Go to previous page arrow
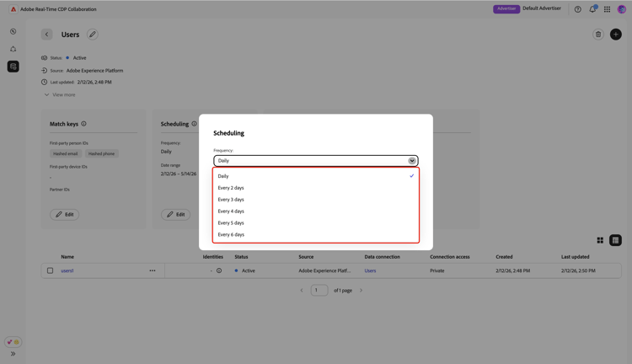The height and width of the screenshot is (364, 632). (302, 290)
